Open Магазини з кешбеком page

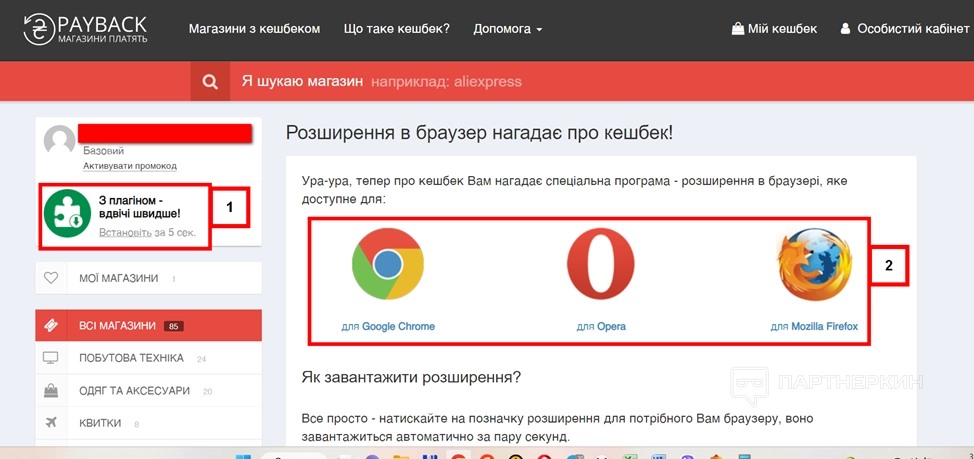[x=255, y=29]
